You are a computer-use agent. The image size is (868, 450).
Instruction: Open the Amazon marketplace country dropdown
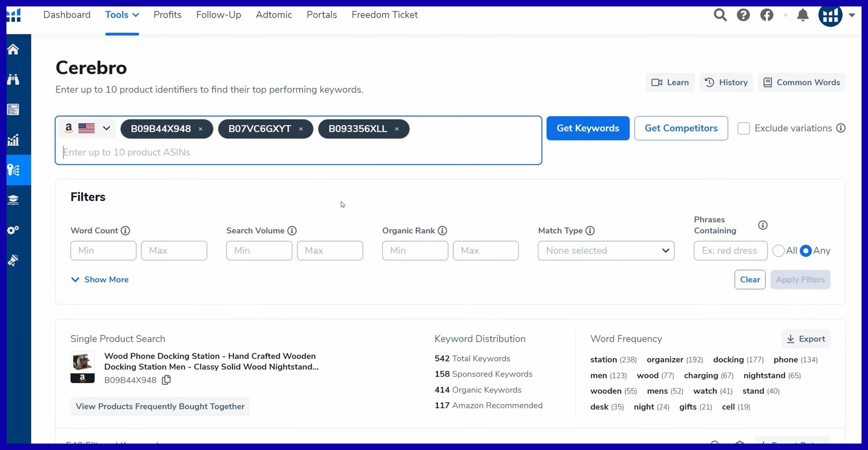point(88,128)
